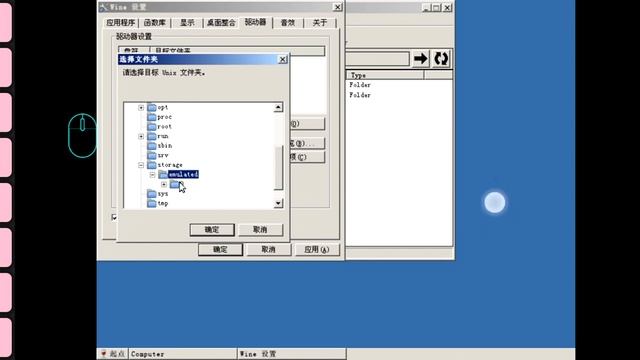
Task: Open the 关于 tab
Action: (x=320, y=23)
